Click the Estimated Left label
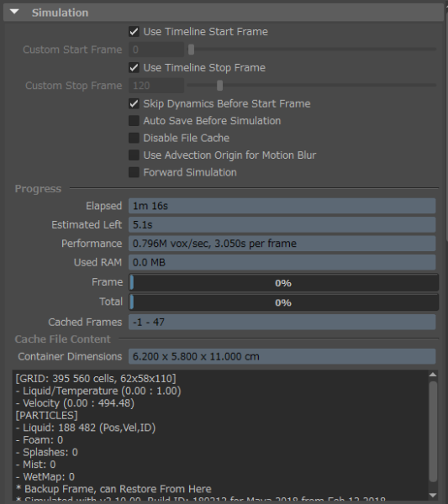 click(87, 224)
